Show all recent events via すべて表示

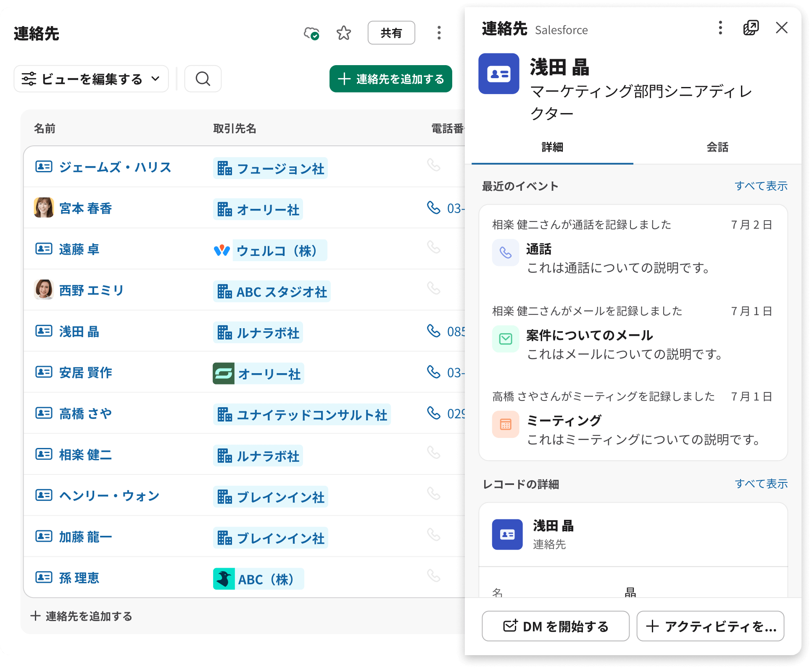point(761,186)
